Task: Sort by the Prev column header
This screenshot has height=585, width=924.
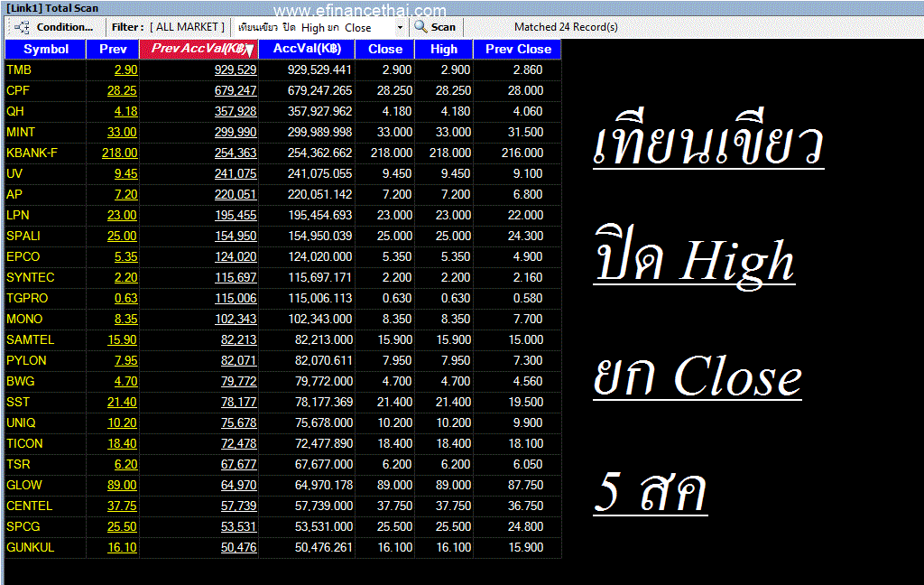Action: pyautogui.click(x=113, y=49)
